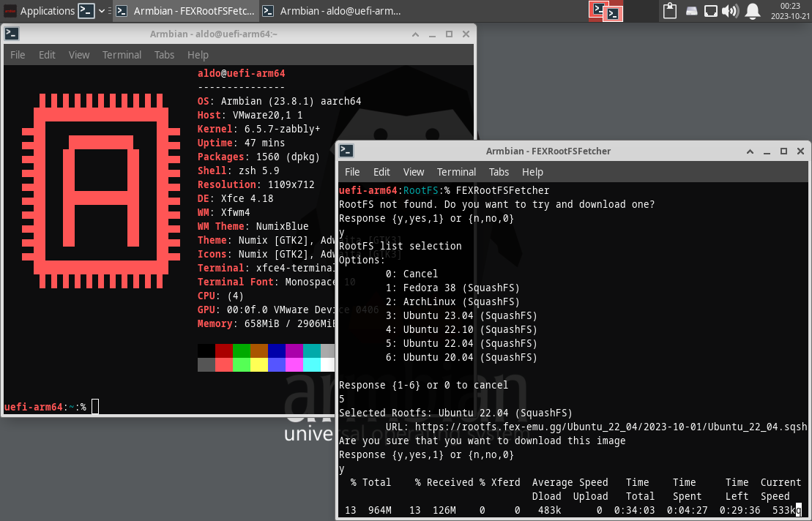Open the clipboard manager tray icon
This screenshot has width=812, height=521.
669,11
